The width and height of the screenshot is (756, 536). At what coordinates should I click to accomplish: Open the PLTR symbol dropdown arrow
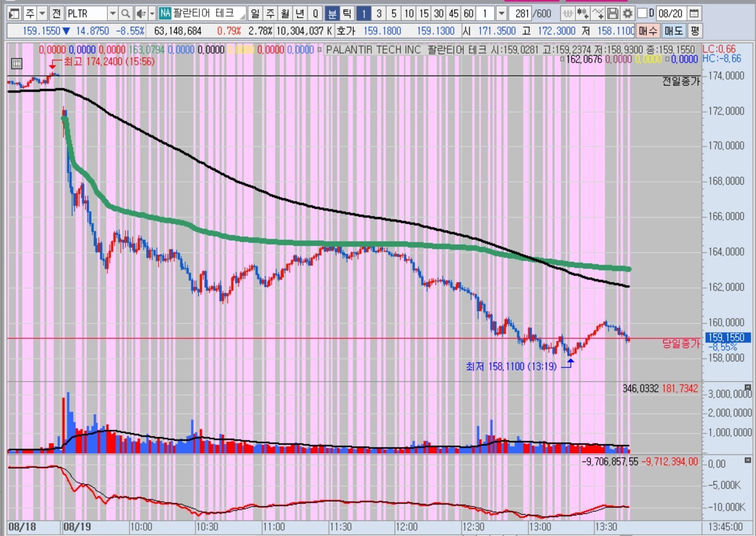[x=113, y=14]
